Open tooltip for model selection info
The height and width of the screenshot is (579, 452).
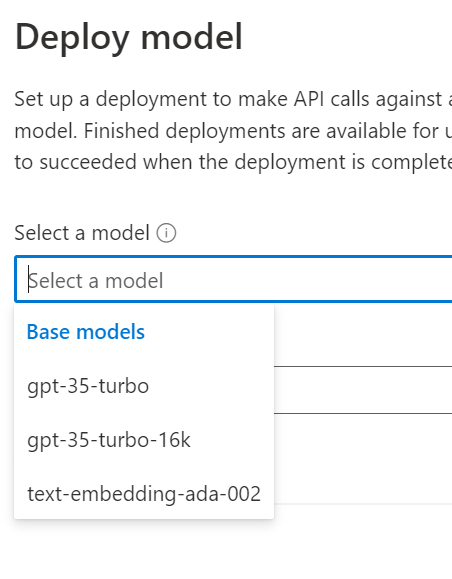point(166,233)
